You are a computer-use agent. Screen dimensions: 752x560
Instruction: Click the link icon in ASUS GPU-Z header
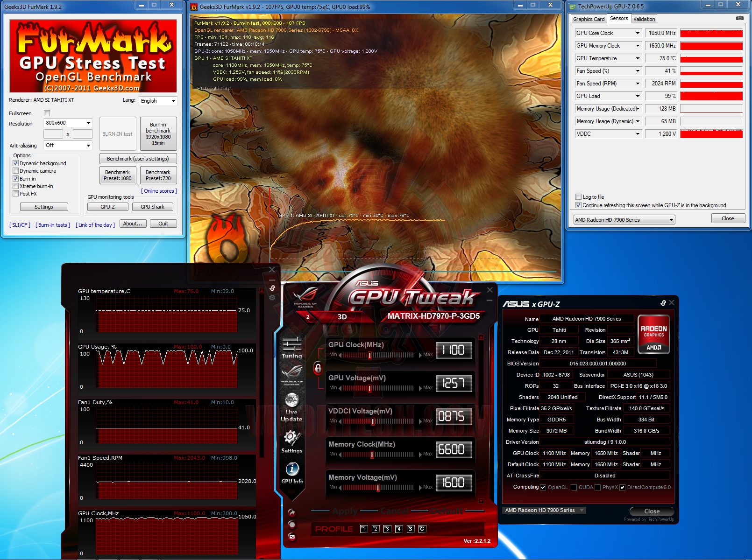663,303
